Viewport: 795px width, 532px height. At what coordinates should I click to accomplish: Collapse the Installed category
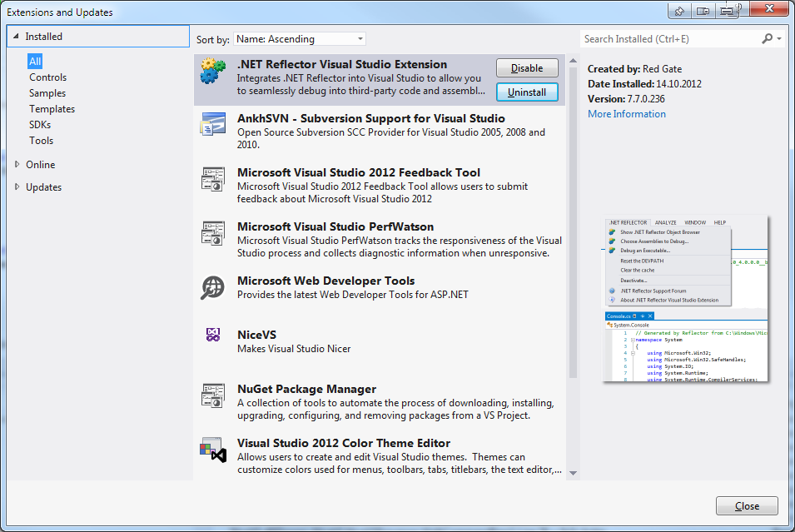pos(17,37)
